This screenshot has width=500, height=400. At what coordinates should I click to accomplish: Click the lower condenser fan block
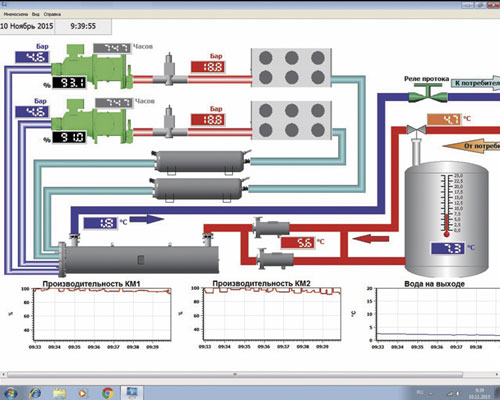click(291, 120)
